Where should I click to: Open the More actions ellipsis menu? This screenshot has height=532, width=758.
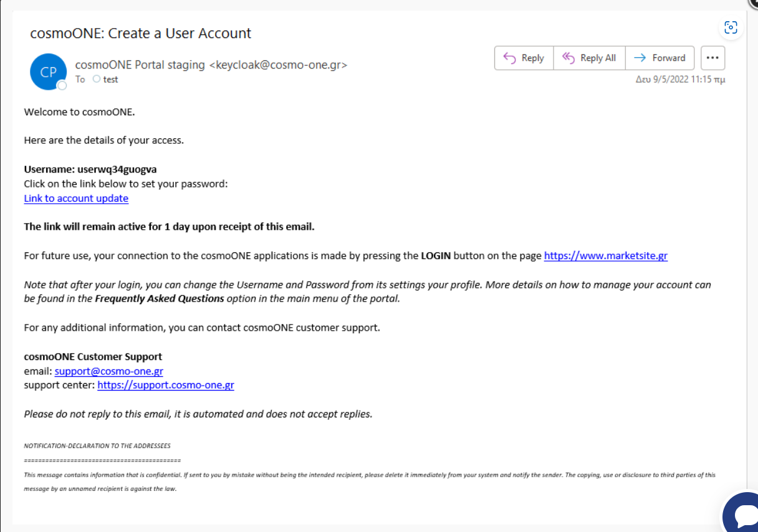[712, 58]
